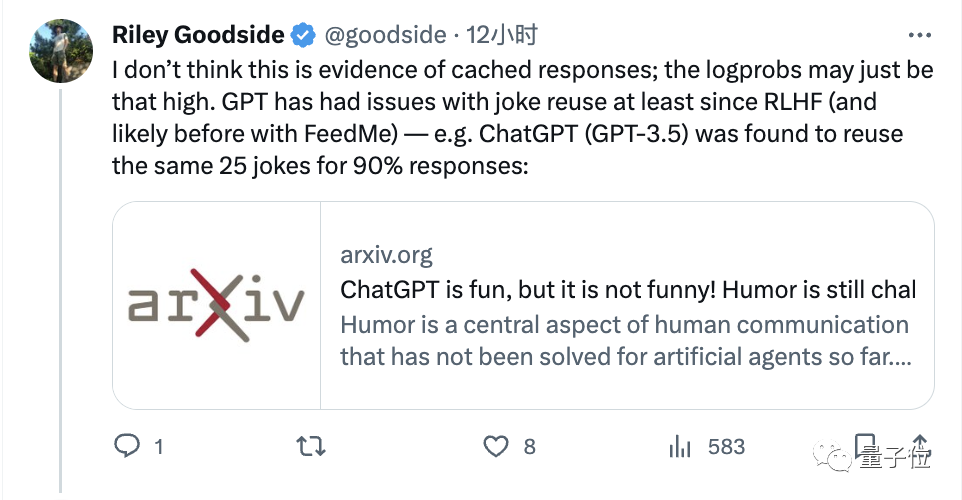Click the arXiv logo thumbnail
The image size is (962, 500).
click(216, 305)
